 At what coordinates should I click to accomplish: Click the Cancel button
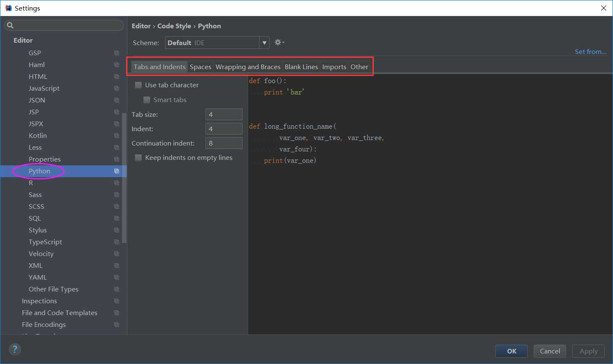pos(550,351)
